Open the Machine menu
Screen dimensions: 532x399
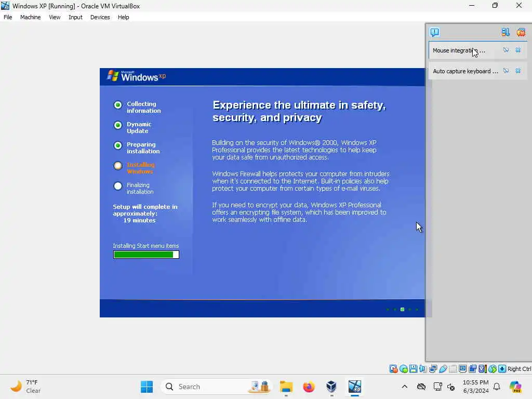point(30,17)
